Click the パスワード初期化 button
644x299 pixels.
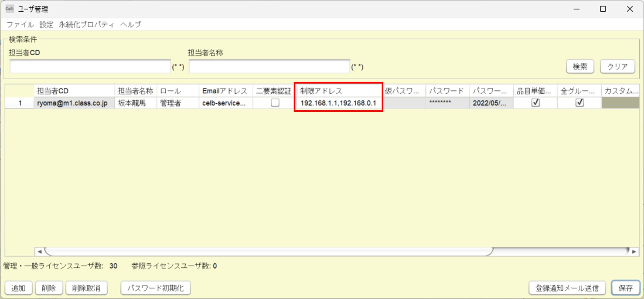click(155, 288)
